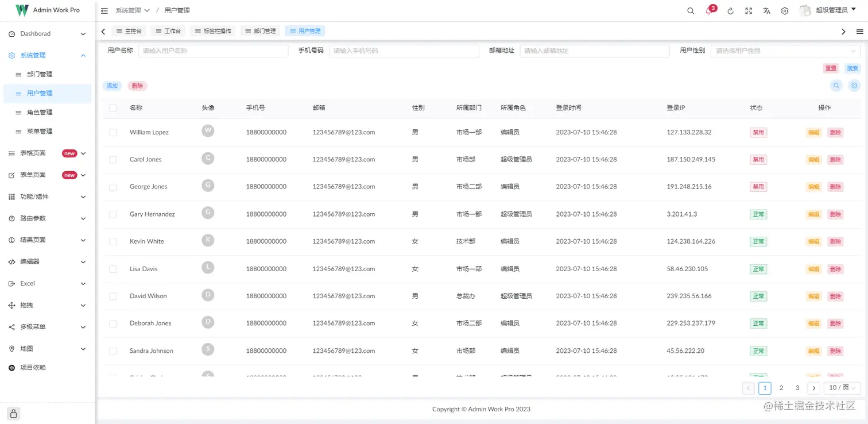
Task: Go to next page arrow
Action: click(813, 388)
